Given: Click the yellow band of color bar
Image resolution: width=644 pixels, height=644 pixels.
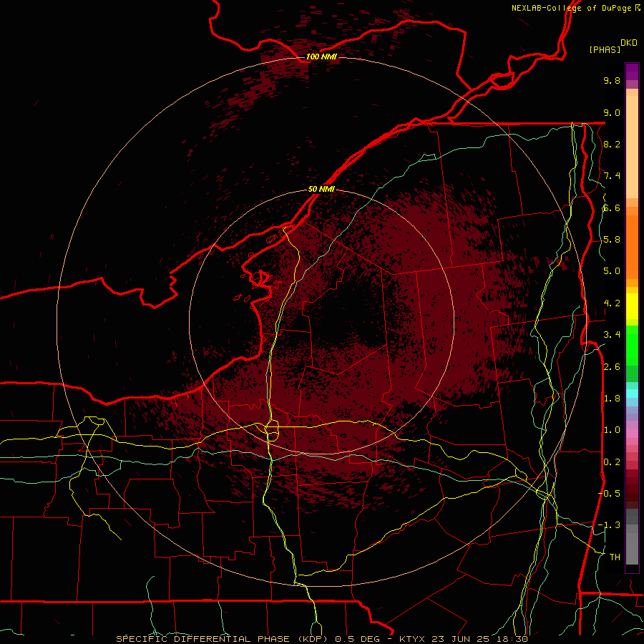Looking at the screenshot, I should [x=632, y=306].
